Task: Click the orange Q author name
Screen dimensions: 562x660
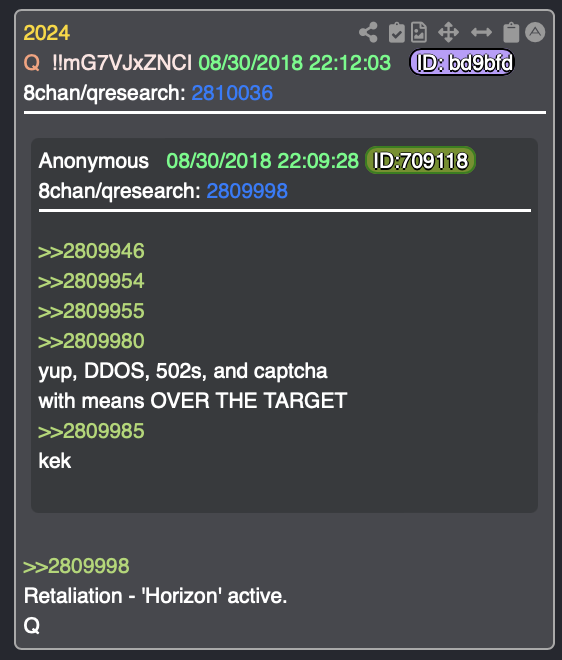Action: coord(32,63)
